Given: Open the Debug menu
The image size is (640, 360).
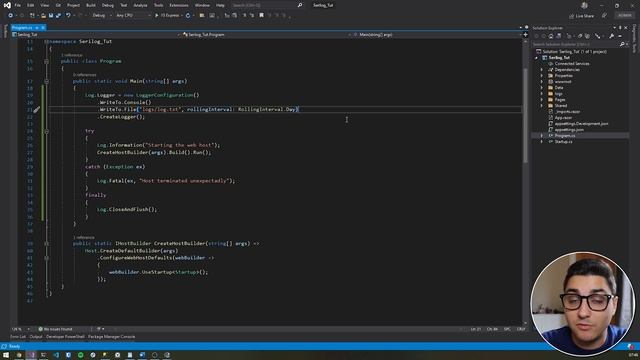Looking at the screenshot, I should coord(108,5).
